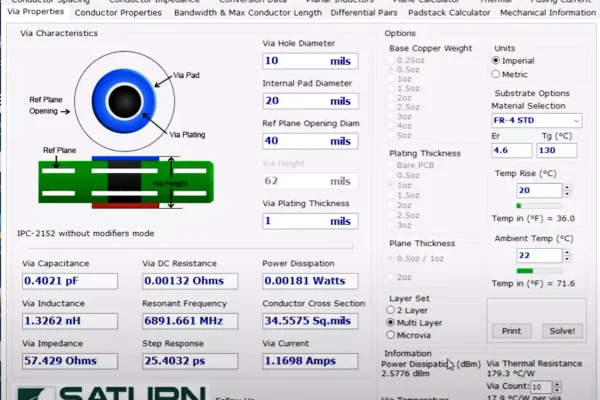Click the Saturn logo at bottom
The width and height of the screenshot is (600, 400).
tap(111, 392)
